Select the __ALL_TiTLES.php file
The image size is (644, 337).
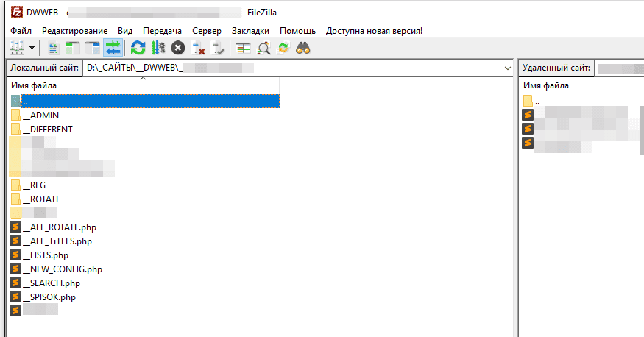coord(57,241)
